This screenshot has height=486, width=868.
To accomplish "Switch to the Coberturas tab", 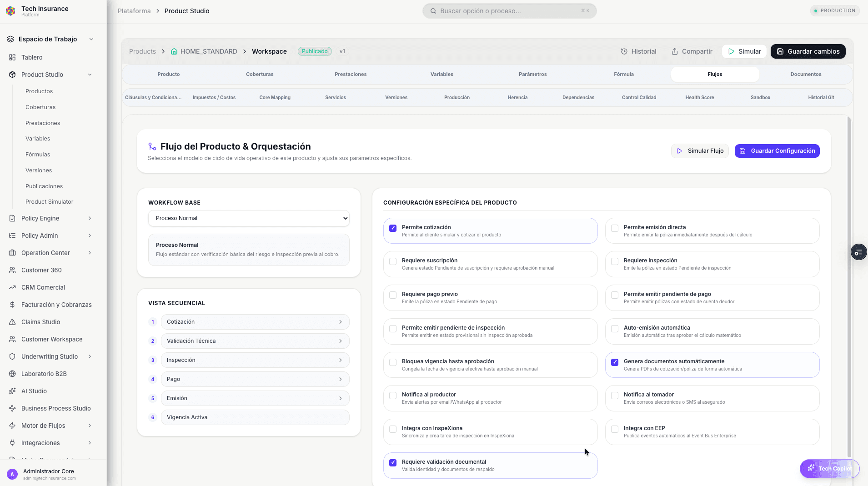I will click(260, 74).
